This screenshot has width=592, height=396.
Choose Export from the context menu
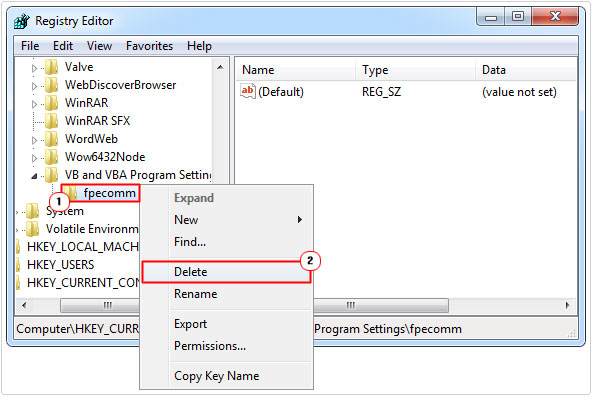pyautogui.click(x=226, y=324)
